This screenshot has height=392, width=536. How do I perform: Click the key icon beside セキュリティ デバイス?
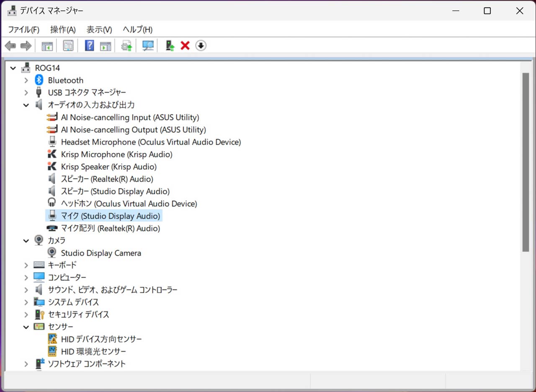click(x=39, y=314)
